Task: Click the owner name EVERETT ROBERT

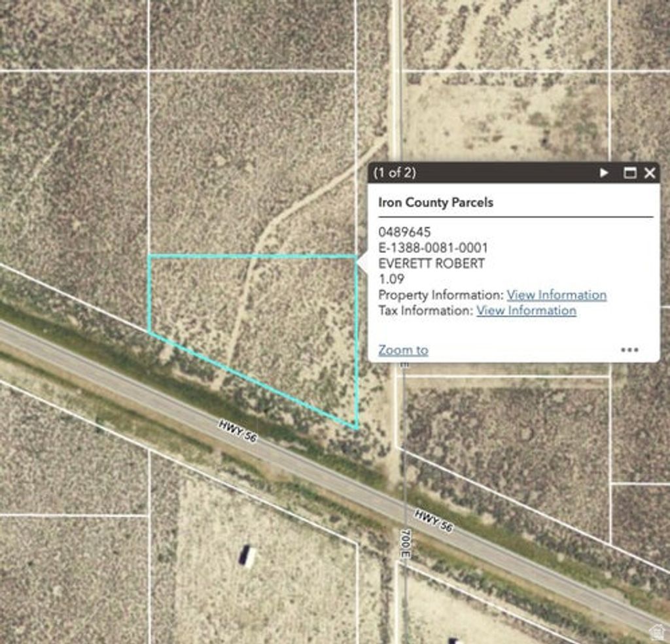Action: pos(431,263)
